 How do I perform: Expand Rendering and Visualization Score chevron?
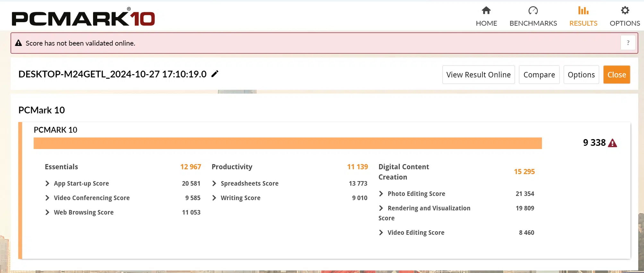(381, 208)
